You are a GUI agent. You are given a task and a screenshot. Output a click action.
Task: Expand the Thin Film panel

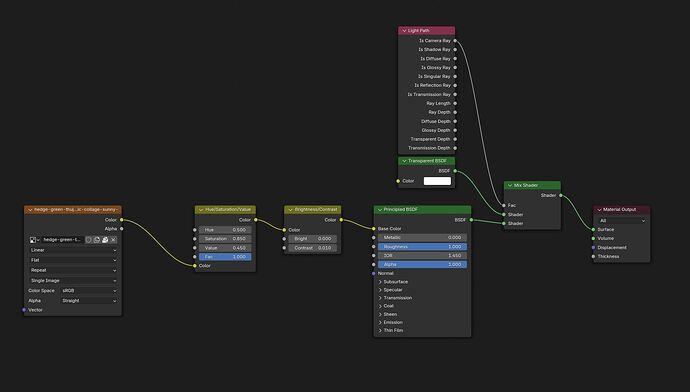380,330
